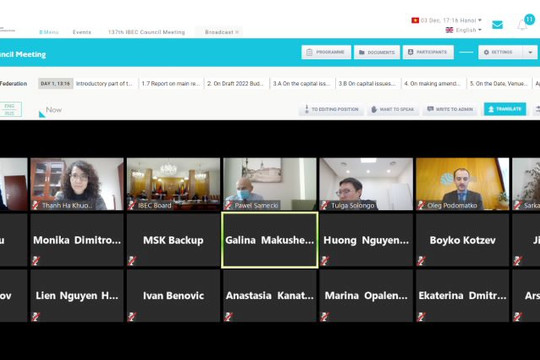540x360 pixels.
Task: Click the To Editing Position button
Action: pyautogui.click(x=331, y=109)
